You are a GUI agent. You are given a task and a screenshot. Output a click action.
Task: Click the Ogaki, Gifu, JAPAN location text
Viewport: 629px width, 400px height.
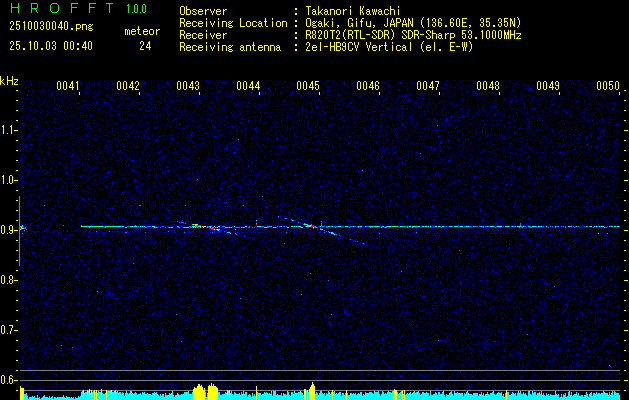[412, 23]
